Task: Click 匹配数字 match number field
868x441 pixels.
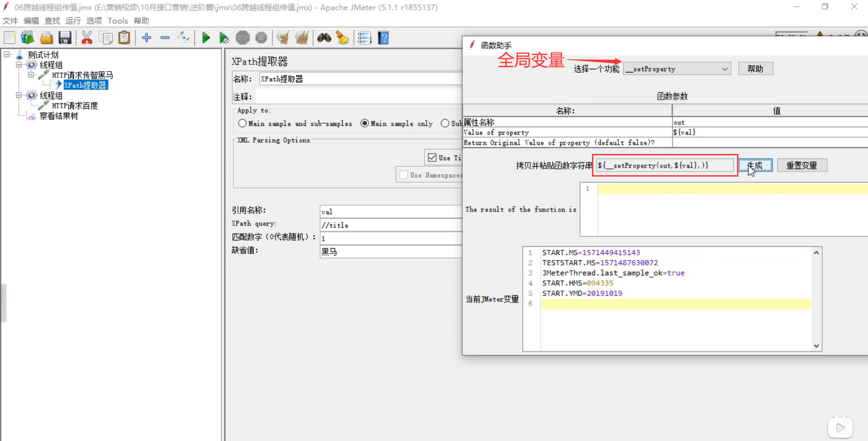Action: [391, 238]
